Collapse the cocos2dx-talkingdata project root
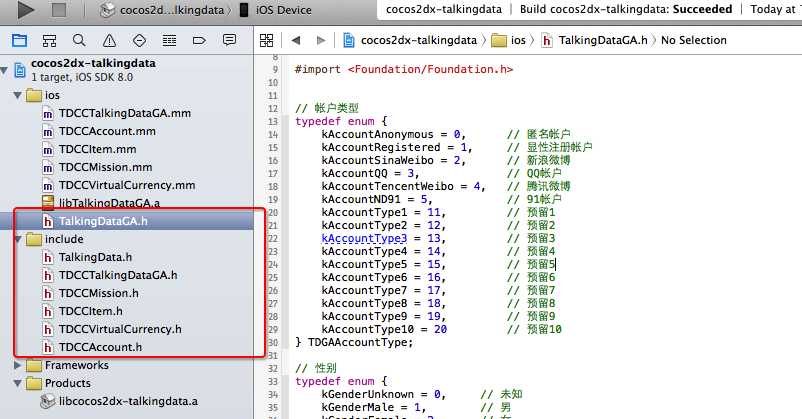The image size is (802, 419). 5,70
